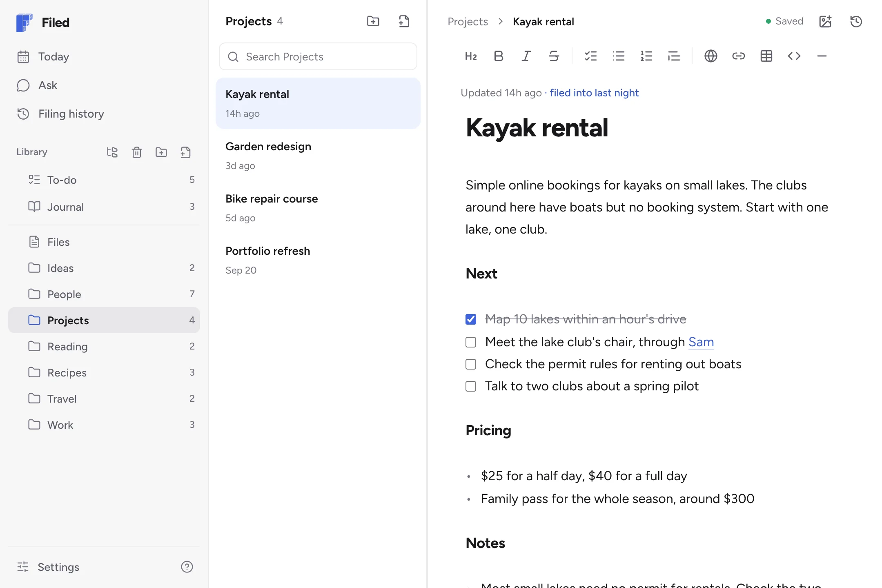Click the indent list icon
The height and width of the screenshot is (588, 882).
click(674, 56)
